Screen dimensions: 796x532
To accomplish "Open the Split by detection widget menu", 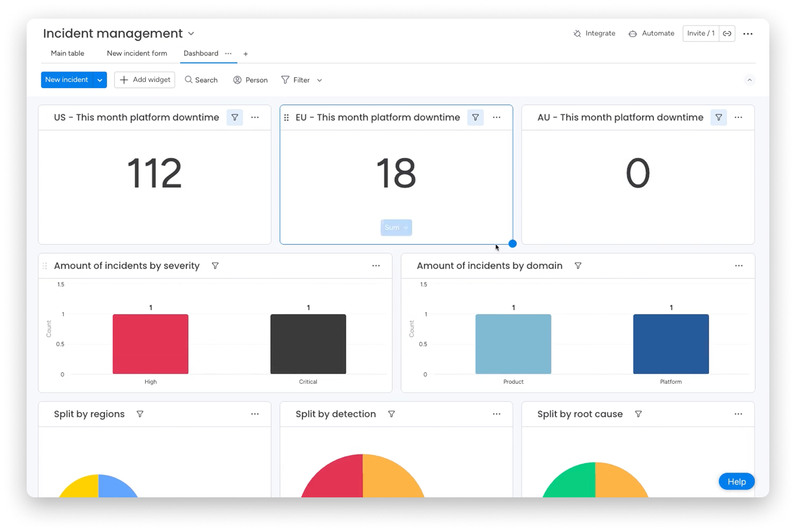I will click(x=497, y=414).
